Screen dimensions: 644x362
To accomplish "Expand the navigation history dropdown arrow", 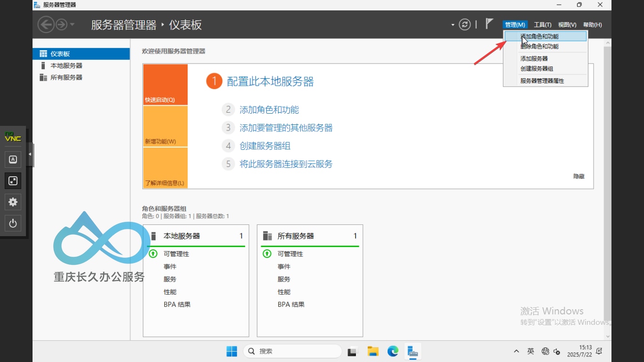I will pos(72,25).
